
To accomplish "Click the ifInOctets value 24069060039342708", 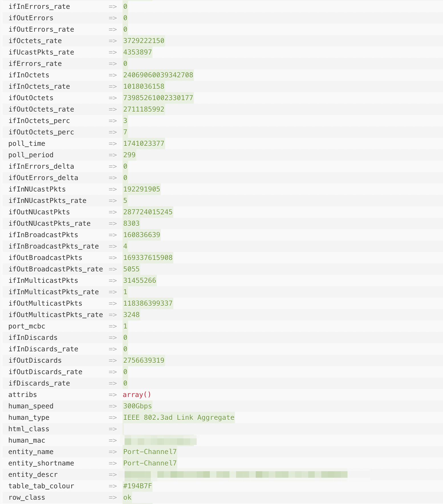I will click(x=158, y=75).
